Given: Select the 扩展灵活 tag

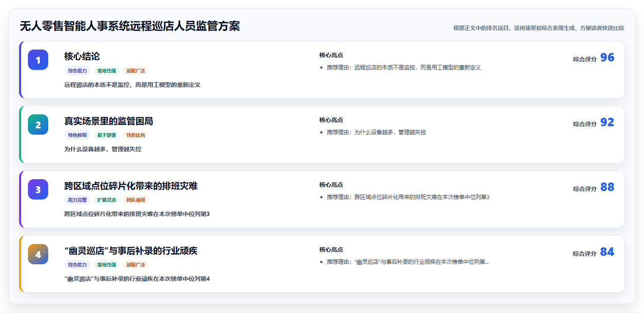Looking at the screenshot, I should tap(107, 200).
